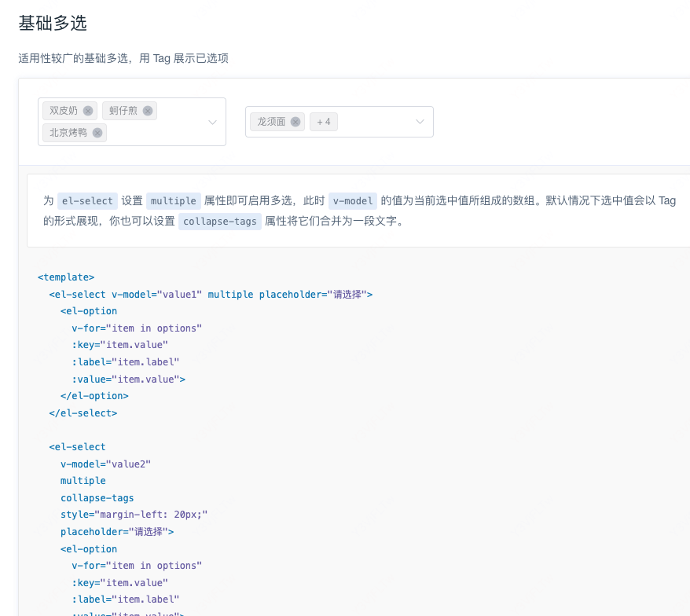Click the 基础多选 section heading
Image resolution: width=690 pixels, height=616 pixels.
(x=53, y=24)
